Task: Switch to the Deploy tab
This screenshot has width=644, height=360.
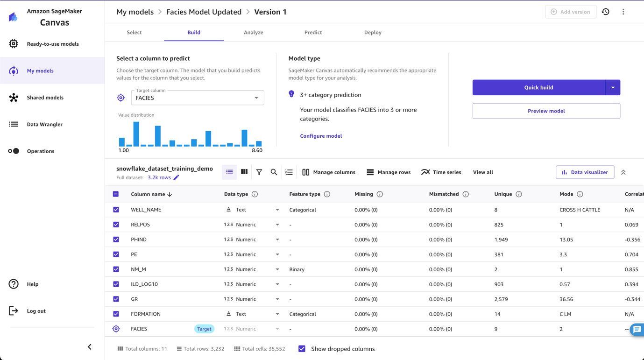Action: [373, 32]
